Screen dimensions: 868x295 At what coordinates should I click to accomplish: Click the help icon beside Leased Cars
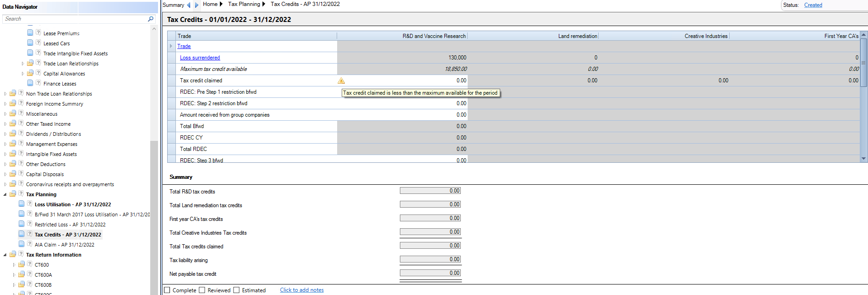pos(38,43)
